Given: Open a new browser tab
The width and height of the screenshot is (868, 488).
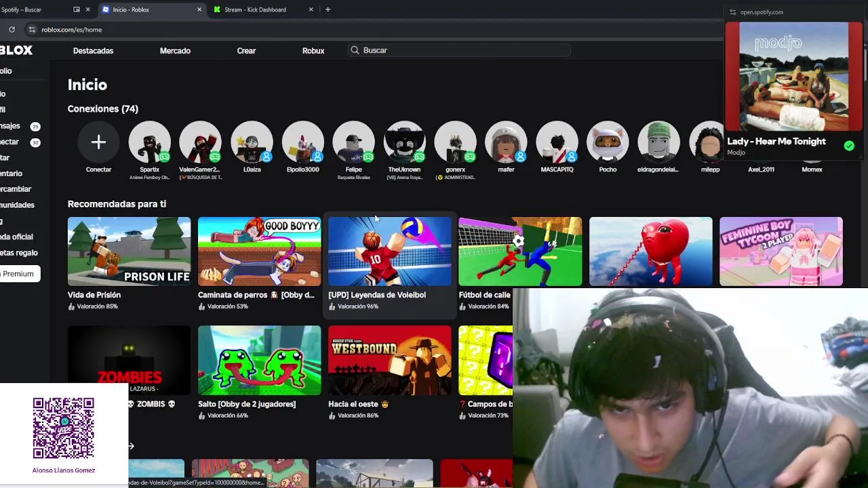Looking at the screenshot, I should (328, 9).
